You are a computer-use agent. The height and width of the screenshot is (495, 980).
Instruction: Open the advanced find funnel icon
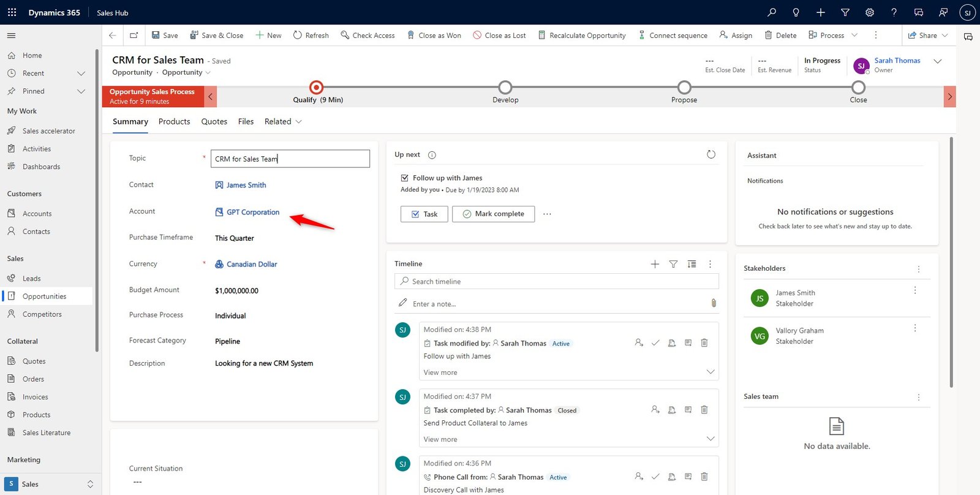click(x=845, y=12)
